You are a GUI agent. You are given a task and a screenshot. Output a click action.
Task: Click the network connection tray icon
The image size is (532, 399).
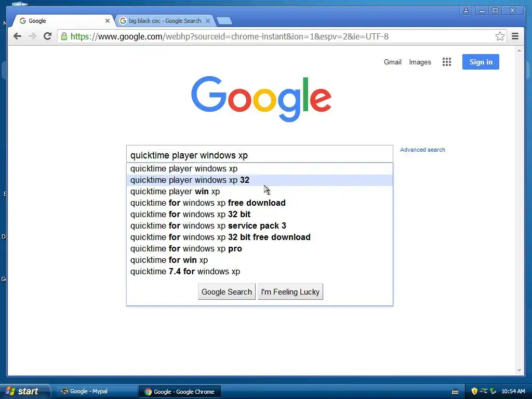(x=484, y=392)
